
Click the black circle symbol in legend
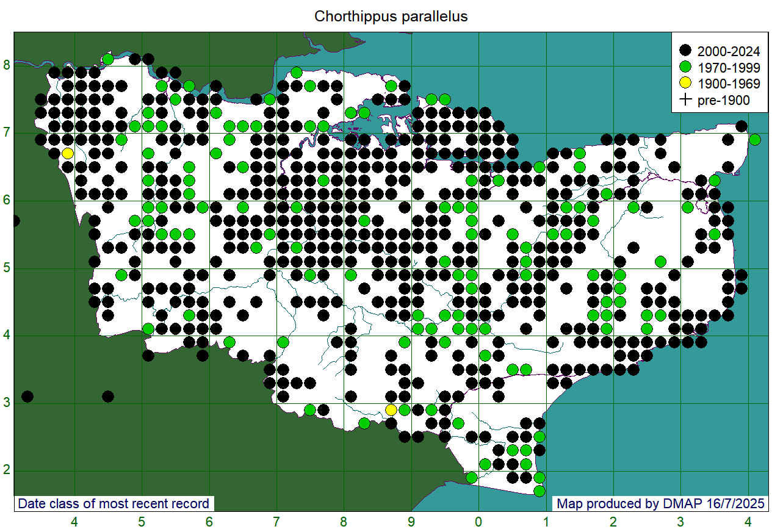click(x=685, y=51)
